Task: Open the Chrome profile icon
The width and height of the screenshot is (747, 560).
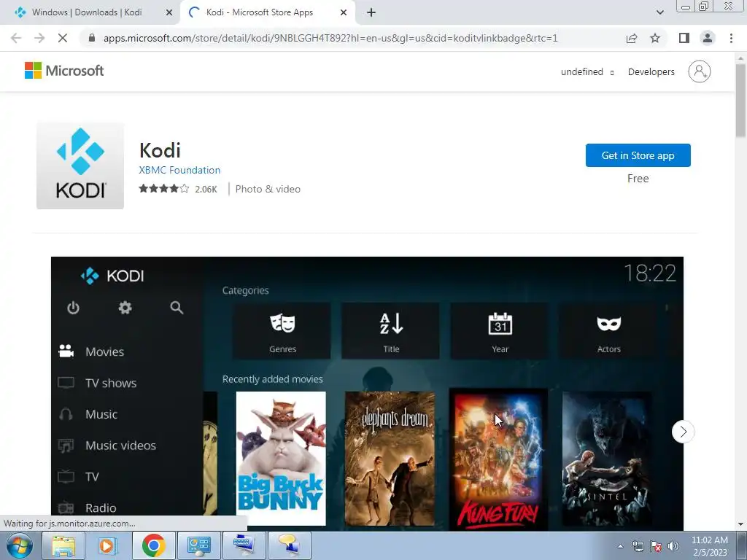Action: pyautogui.click(x=708, y=38)
